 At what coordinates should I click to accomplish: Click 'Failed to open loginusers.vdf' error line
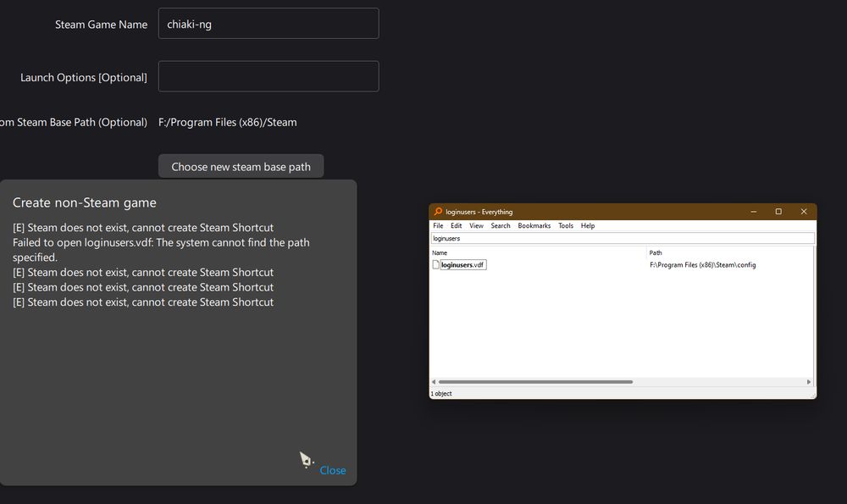[x=161, y=250]
